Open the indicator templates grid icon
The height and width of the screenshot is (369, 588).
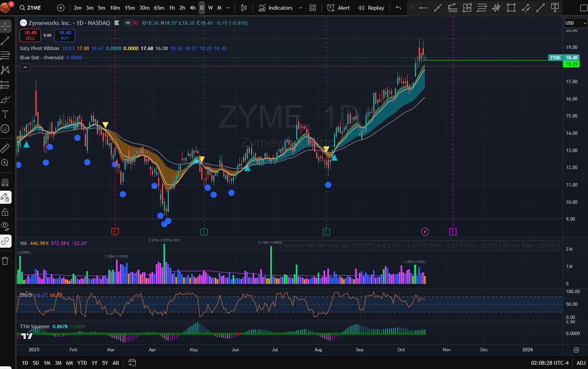pos(313,8)
